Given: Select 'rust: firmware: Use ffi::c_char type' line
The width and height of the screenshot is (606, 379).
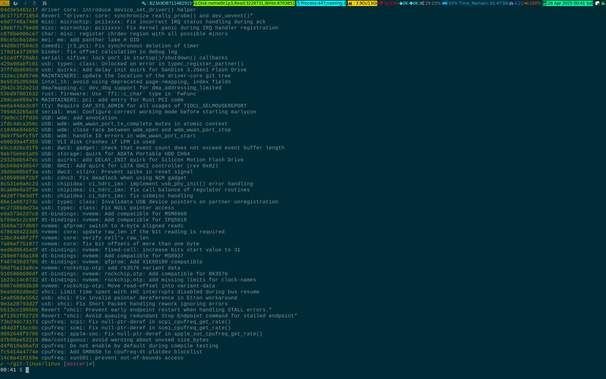Looking at the screenshot, I should (x=98, y=93).
